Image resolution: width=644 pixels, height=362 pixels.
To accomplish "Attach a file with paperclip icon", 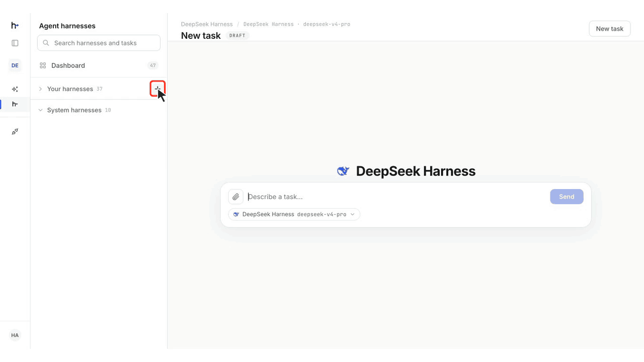I will pyautogui.click(x=235, y=197).
